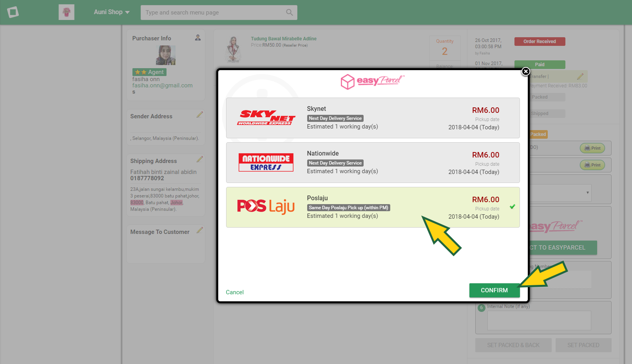Click the Skynet RM6.00 price
The image size is (632, 364).
(485, 110)
